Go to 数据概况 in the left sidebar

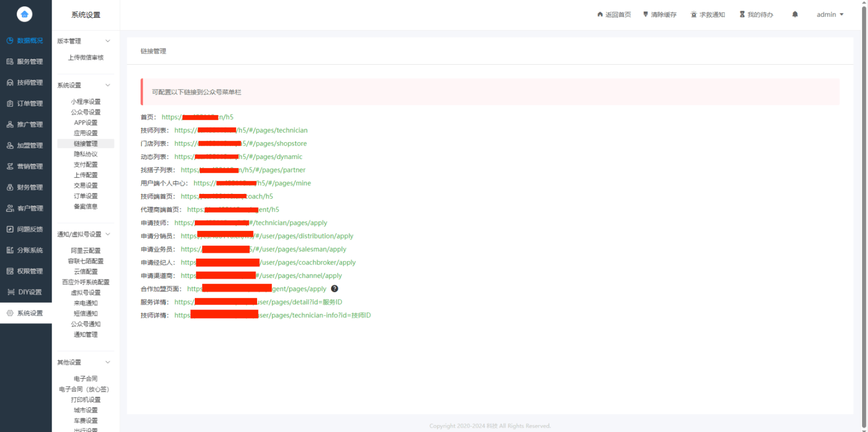tap(25, 41)
